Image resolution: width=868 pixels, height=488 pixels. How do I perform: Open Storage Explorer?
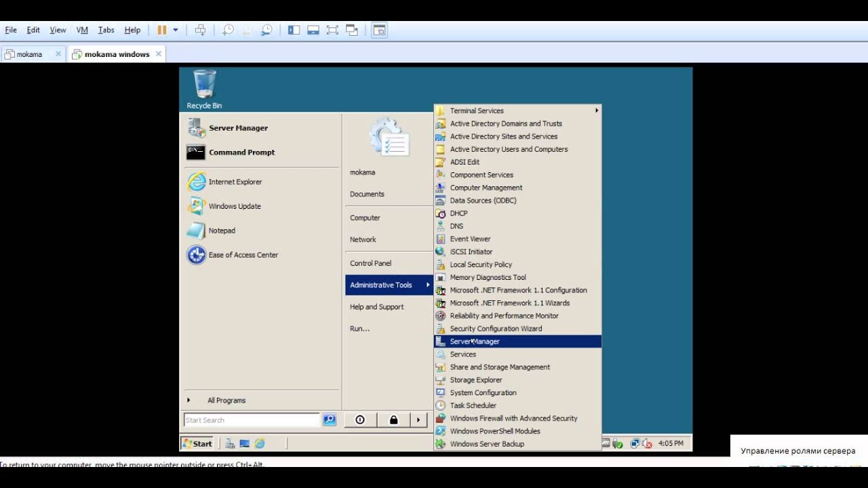point(517,380)
